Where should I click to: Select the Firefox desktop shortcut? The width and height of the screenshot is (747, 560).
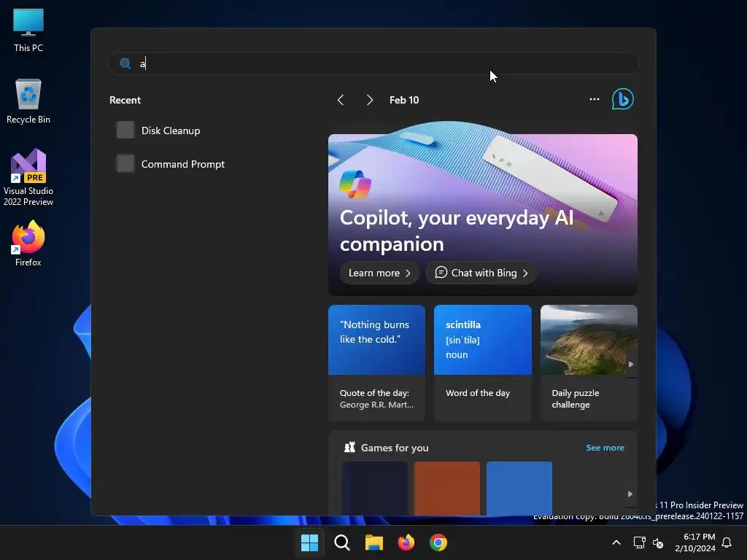coord(28,244)
